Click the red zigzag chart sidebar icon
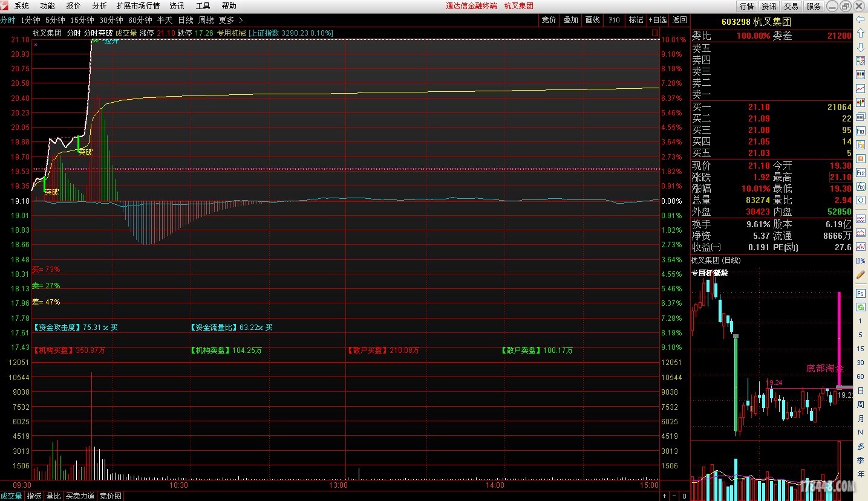The image size is (868, 501). [860, 247]
